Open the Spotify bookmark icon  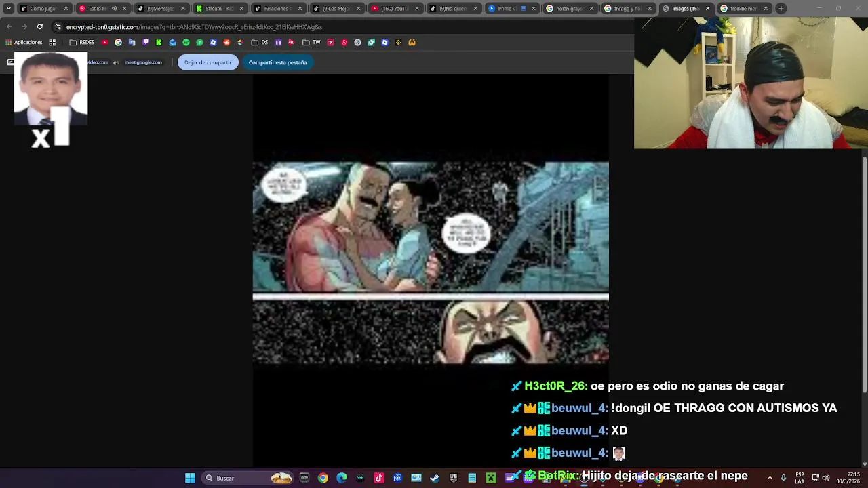click(186, 42)
